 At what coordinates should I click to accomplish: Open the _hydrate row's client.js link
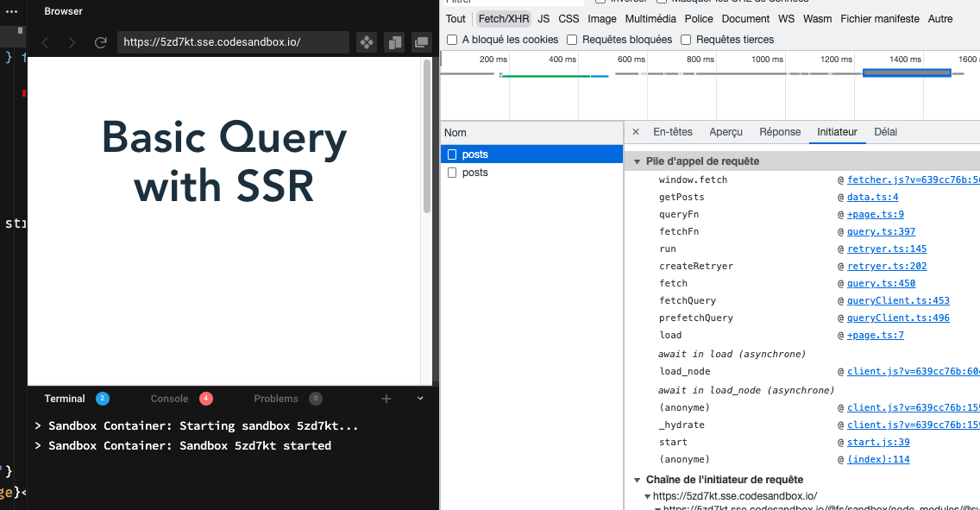point(913,425)
